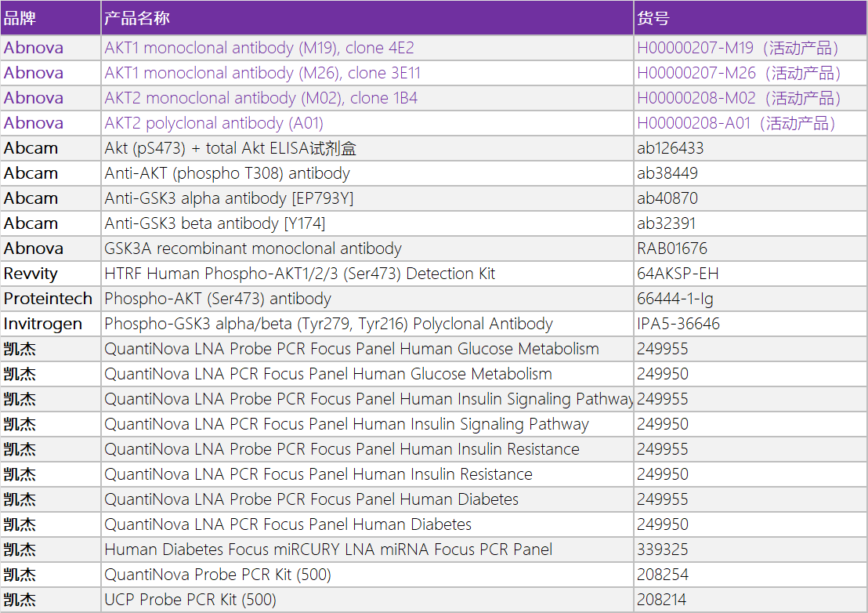Open AKT2 monoclonal antibody (M02), clone 1B4

261,98
